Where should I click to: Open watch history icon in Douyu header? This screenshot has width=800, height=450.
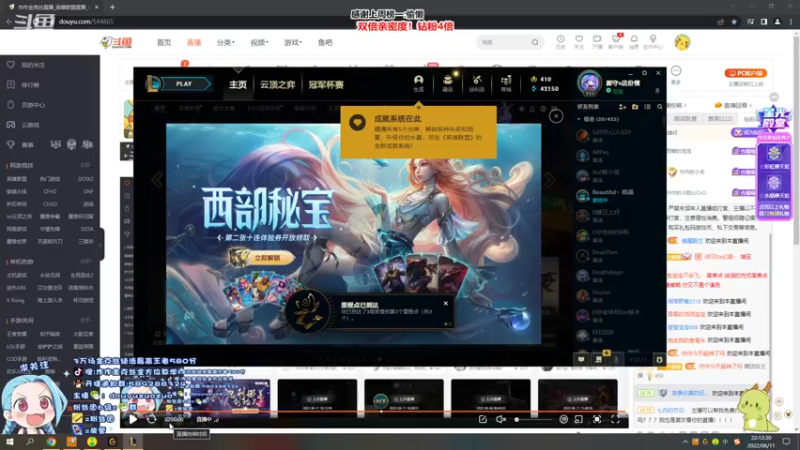[560, 42]
